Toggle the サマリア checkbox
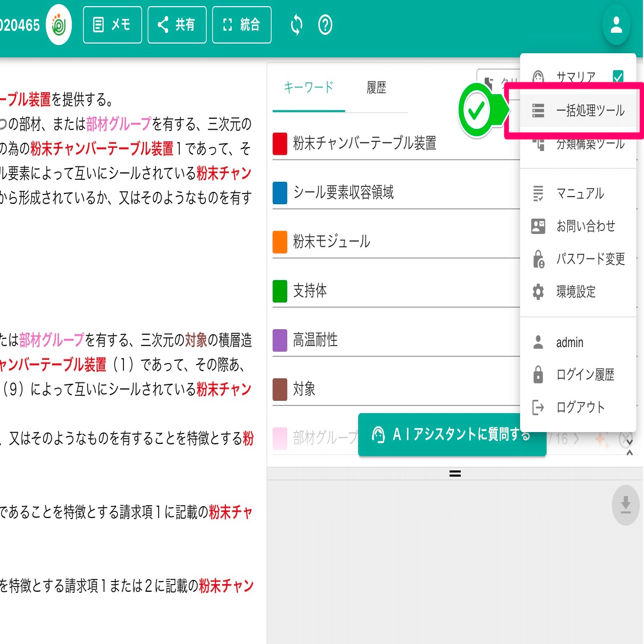The image size is (644, 644). pyautogui.click(x=619, y=77)
